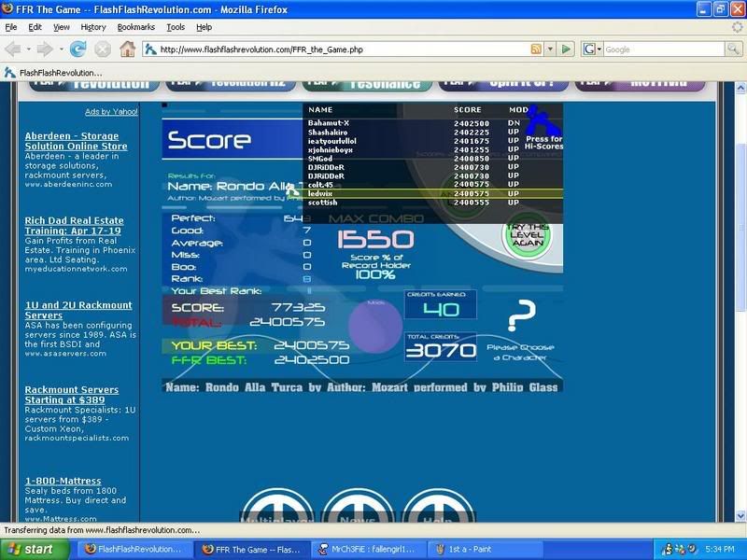Click the question mark character chooser

coord(521,315)
